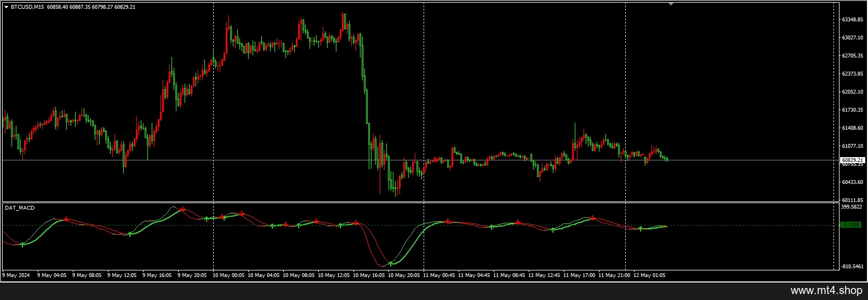
Task: Click price scale value 60111.85
Action: [x=852, y=200]
